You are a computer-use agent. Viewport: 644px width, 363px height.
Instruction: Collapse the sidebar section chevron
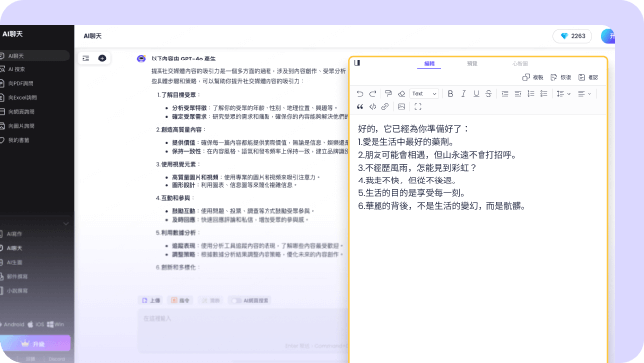click(66, 224)
